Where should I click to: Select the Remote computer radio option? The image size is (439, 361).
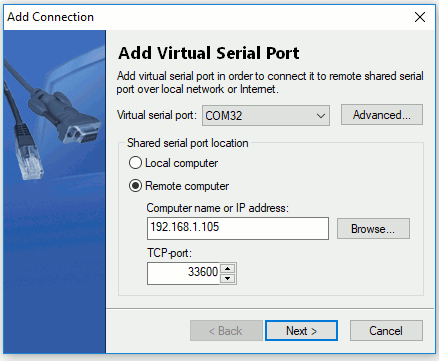tap(179, 186)
